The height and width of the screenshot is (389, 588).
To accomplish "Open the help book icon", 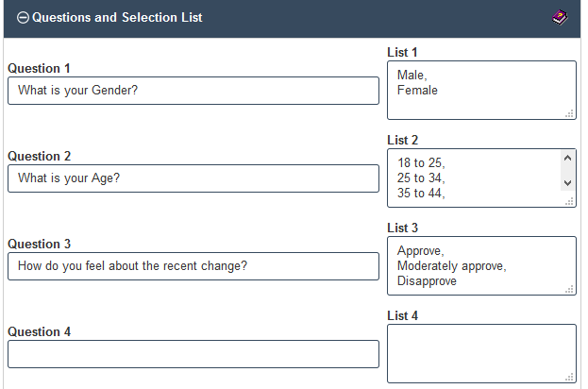I will tap(560, 18).
